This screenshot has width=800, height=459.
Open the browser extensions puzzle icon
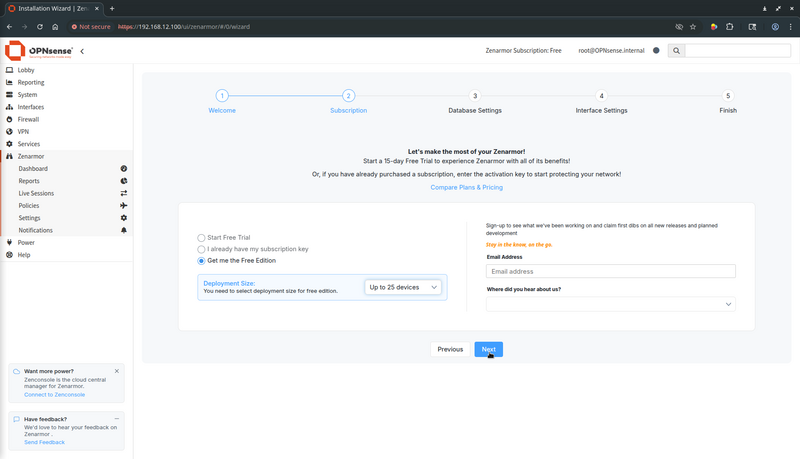click(730, 27)
